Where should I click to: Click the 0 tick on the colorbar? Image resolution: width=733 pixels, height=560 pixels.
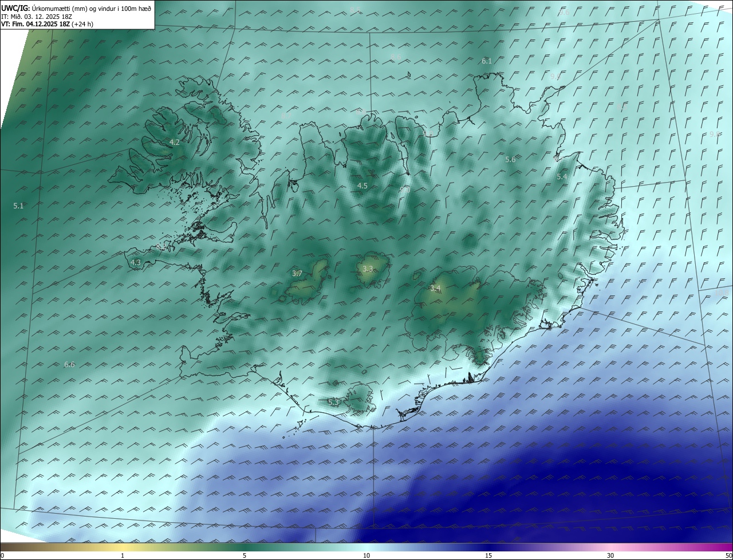[x=2, y=555]
